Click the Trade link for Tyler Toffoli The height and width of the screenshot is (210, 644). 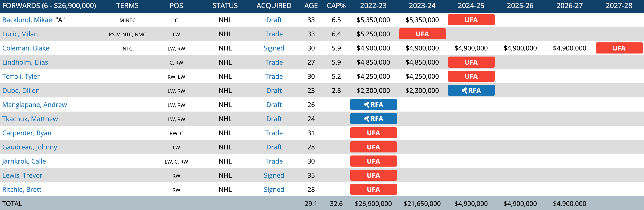click(x=274, y=76)
